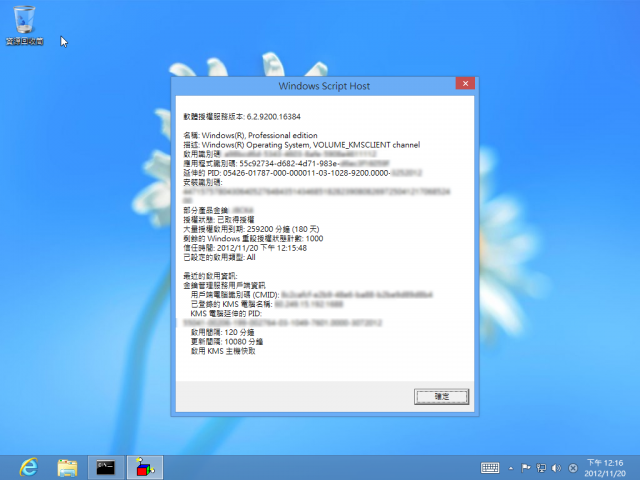Click the CMID client machine ID line
640x480 pixels.
pyautogui.click(x=311, y=295)
